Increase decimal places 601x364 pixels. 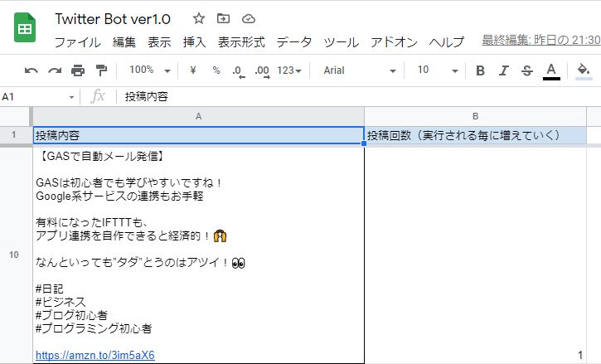[x=262, y=71]
